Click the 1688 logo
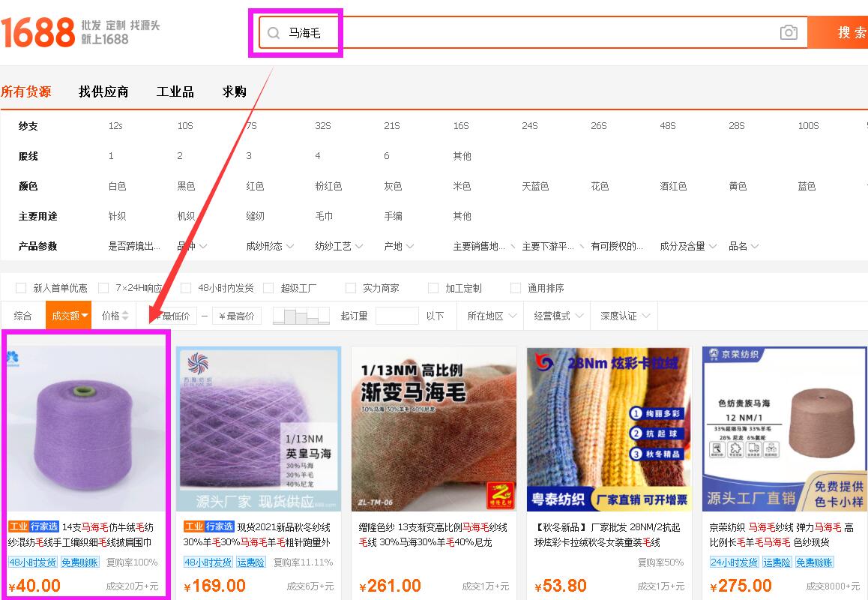868x600 pixels. [x=37, y=32]
